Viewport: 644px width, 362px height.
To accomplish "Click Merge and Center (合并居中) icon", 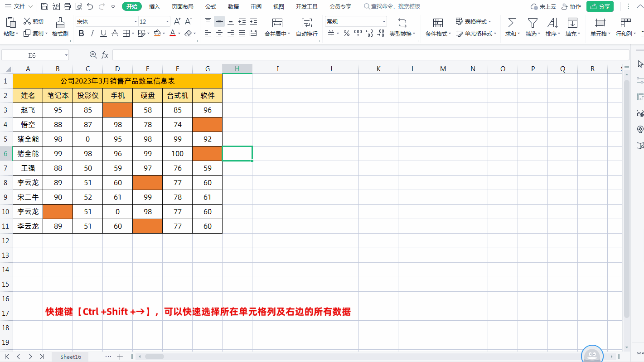I will [x=277, y=23].
